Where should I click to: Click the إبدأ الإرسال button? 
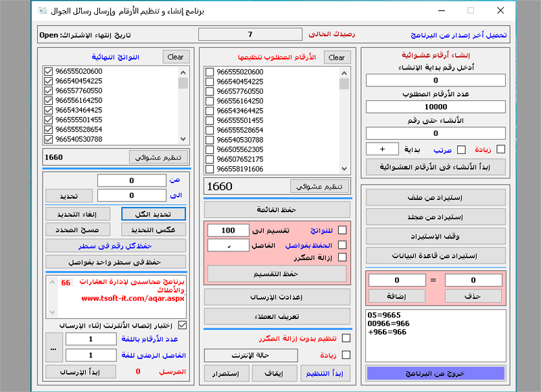pos(80,372)
